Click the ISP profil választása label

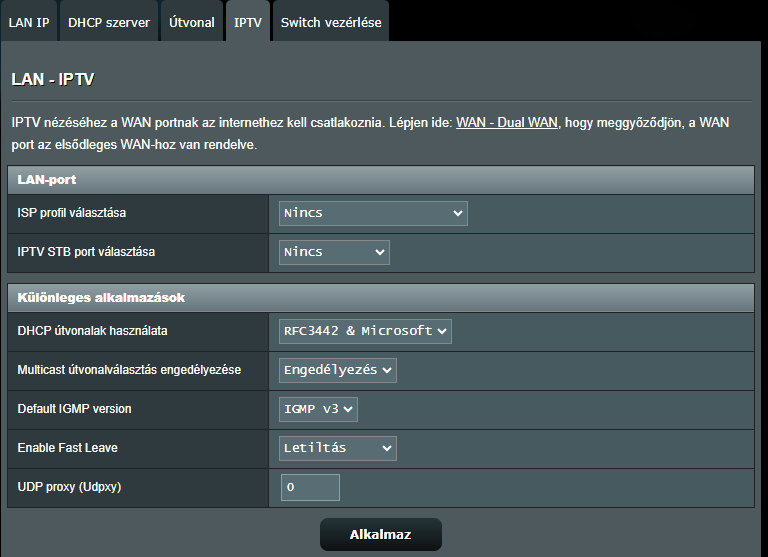coord(72,213)
